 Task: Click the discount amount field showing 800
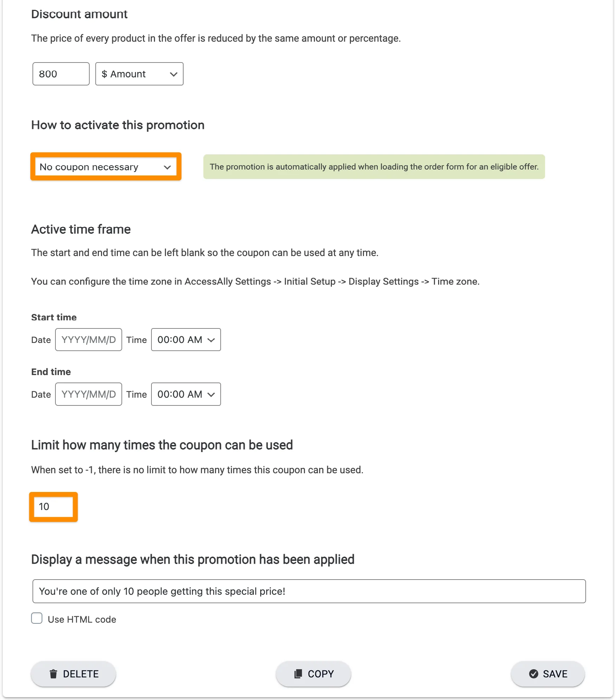point(60,74)
